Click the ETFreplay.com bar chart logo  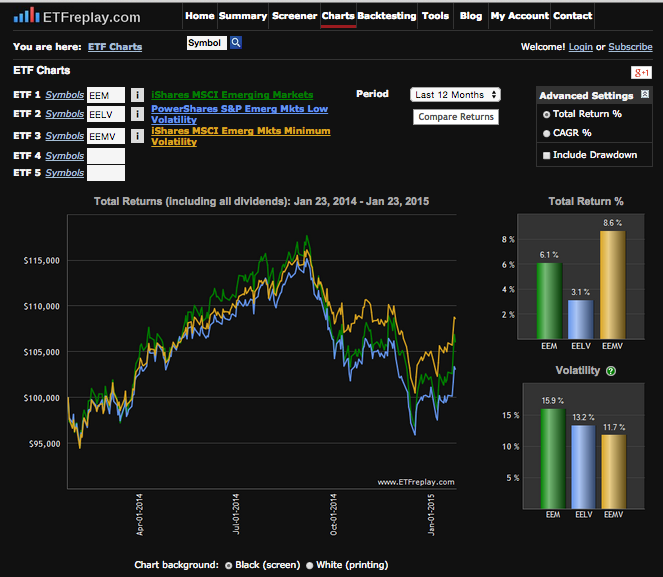[x=27, y=15]
